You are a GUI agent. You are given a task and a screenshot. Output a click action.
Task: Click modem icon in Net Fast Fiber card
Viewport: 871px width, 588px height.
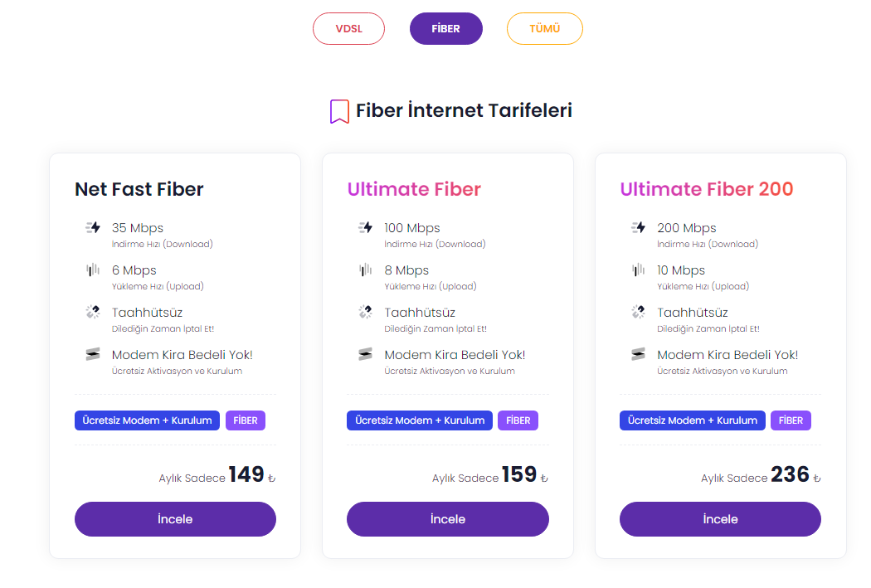(x=93, y=354)
